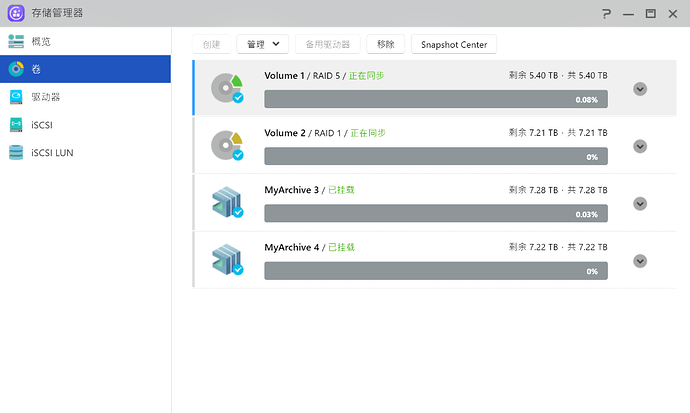The image size is (690, 413).
Task: Click the iSCSI sidebar icon
Action: pyautogui.click(x=16, y=125)
